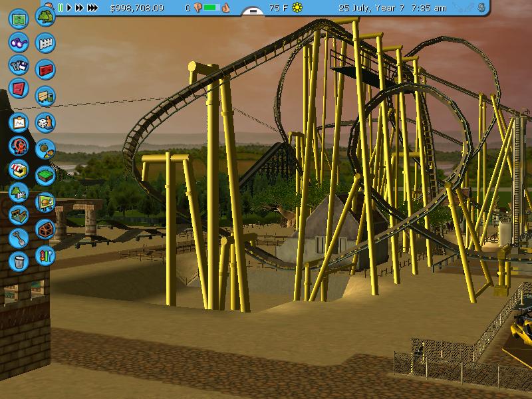Screen dimensions: 532x399
Task: Select the trash can delete tool
Action: click(19, 261)
